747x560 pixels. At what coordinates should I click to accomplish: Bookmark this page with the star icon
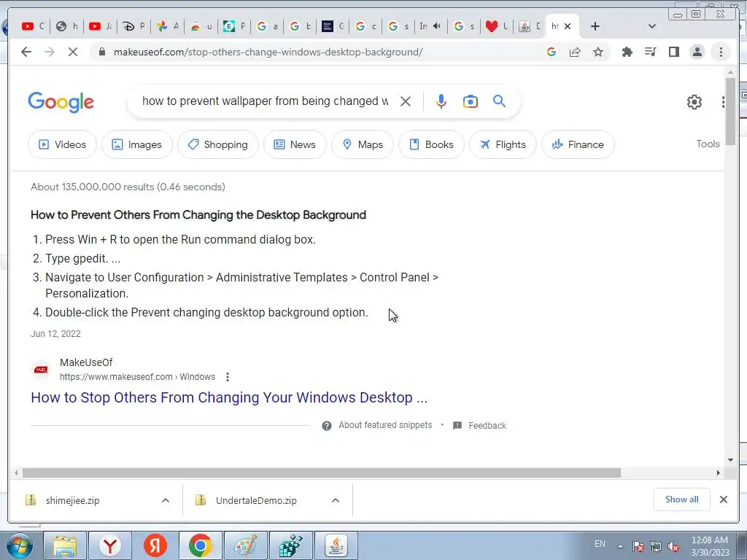point(598,52)
